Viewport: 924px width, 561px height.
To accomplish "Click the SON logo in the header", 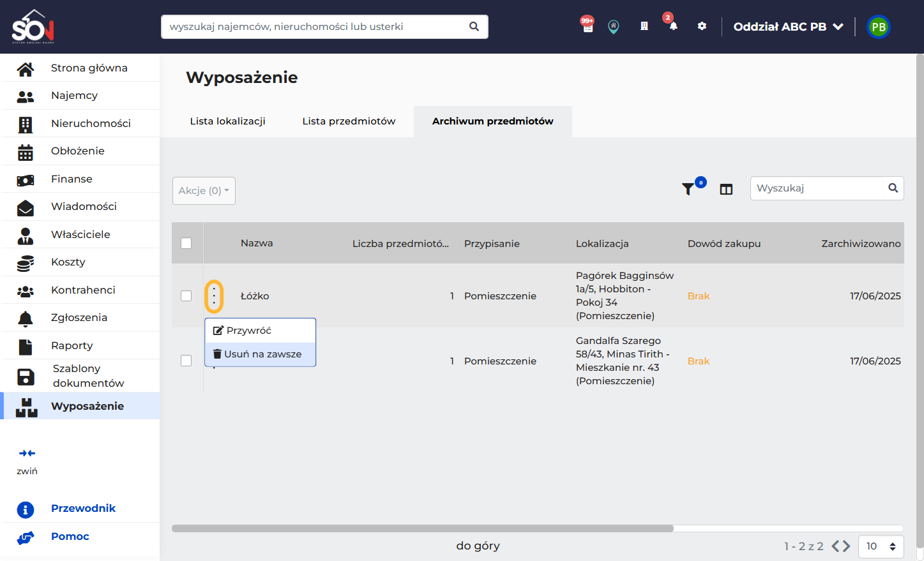I will tap(33, 26).
